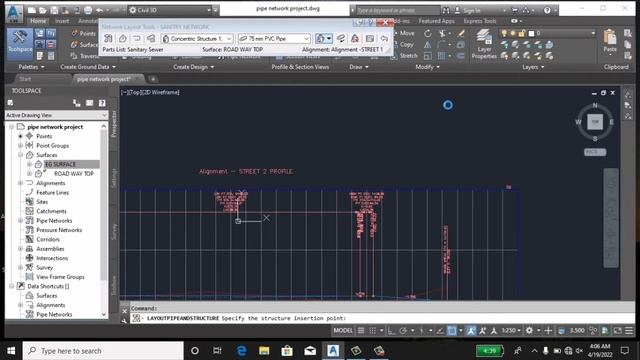Click the help question mark in title bar

(547, 10)
